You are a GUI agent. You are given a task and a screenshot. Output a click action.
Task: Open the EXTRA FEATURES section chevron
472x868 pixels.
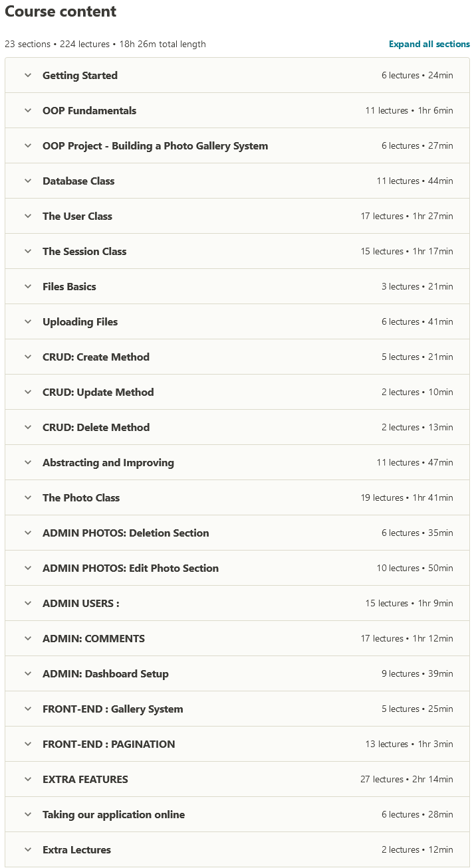(x=28, y=780)
